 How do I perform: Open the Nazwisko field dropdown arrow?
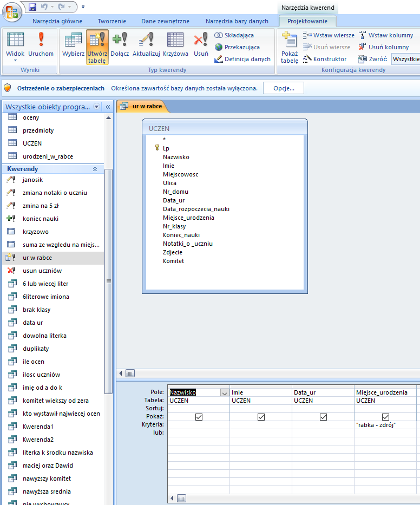(224, 393)
